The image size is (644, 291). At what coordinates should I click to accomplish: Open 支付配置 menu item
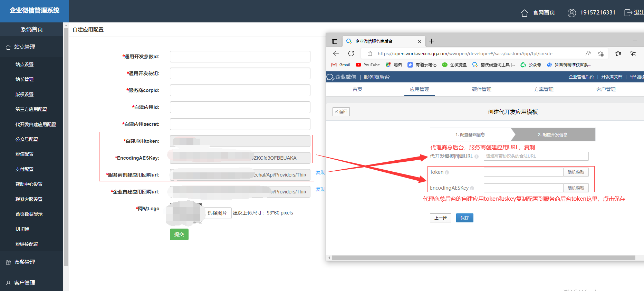coord(25,170)
